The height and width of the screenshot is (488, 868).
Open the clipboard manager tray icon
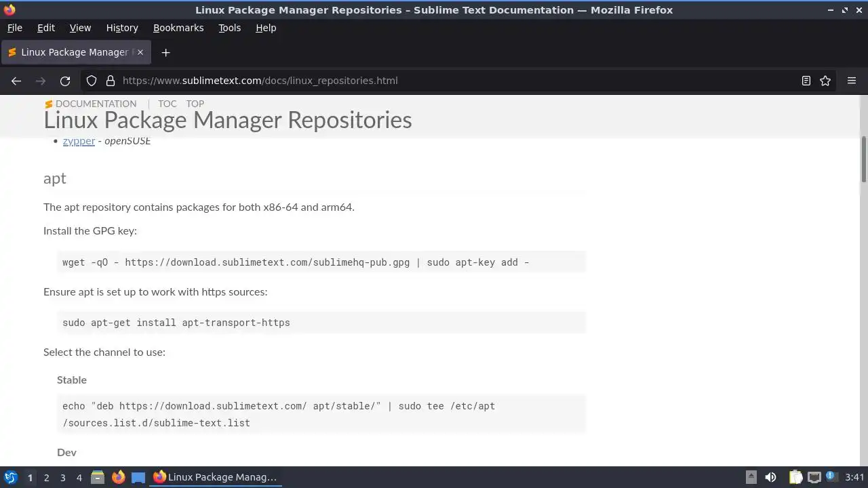[x=795, y=477]
